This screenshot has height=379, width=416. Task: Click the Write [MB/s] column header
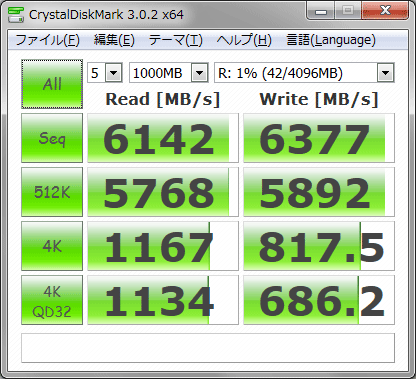coord(319,99)
